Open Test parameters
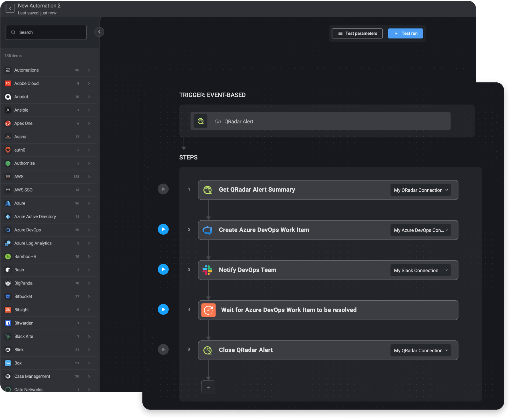The width and height of the screenshot is (512, 420). coord(357,33)
